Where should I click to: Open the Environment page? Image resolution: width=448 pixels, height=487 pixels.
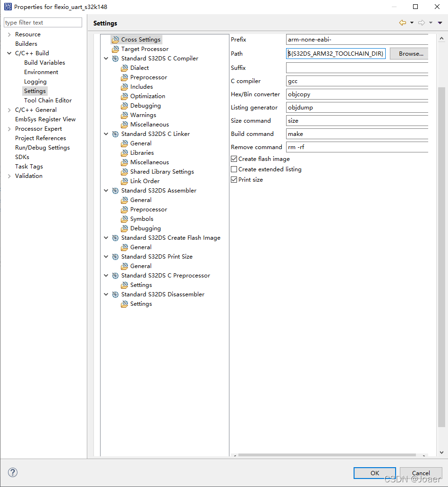(41, 72)
